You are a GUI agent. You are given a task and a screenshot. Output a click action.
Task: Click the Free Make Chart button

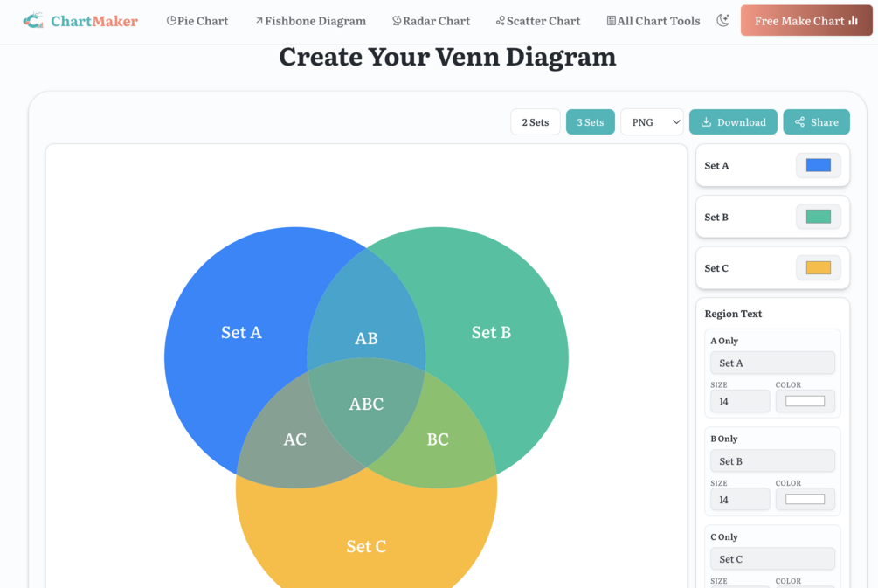coord(806,21)
